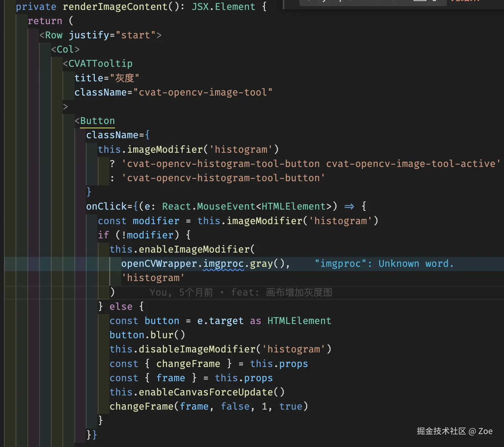Select the Row tag name
The height and width of the screenshot is (447, 504).
[x=54, y=35]
